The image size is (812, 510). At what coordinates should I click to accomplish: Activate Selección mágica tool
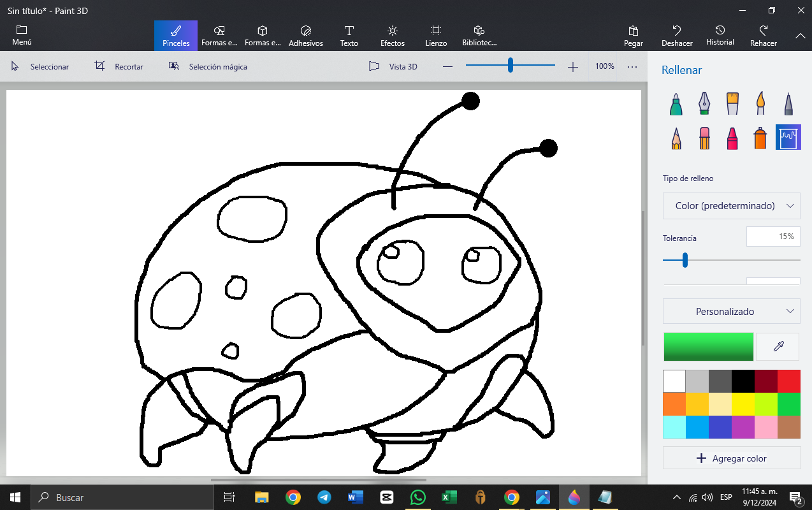click(208, 66)
